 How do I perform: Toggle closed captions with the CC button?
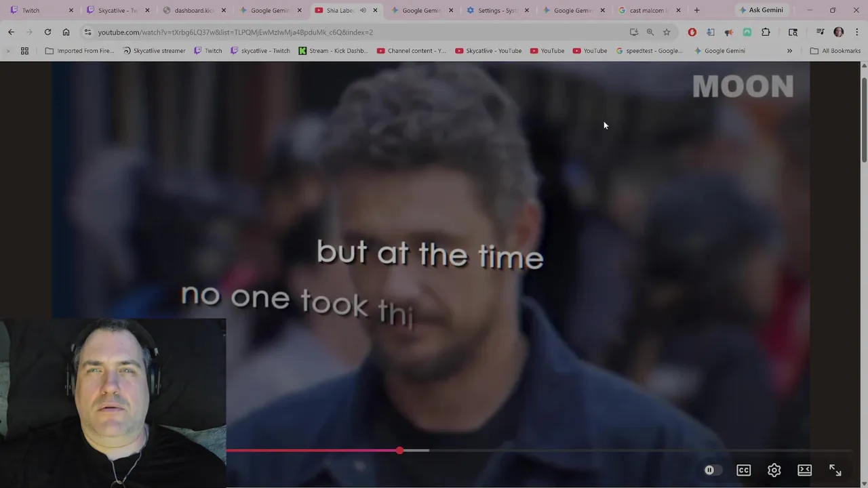744,470
